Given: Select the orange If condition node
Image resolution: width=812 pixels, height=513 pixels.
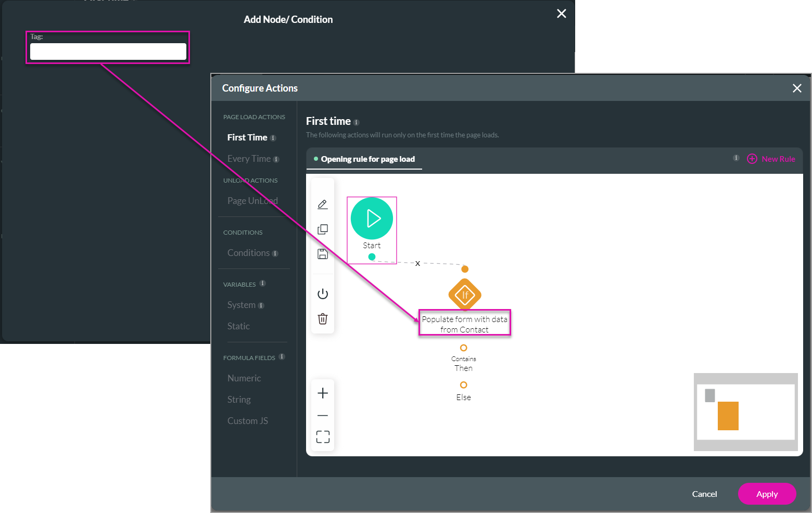Looking at the screenshot, I should point(465,295).
